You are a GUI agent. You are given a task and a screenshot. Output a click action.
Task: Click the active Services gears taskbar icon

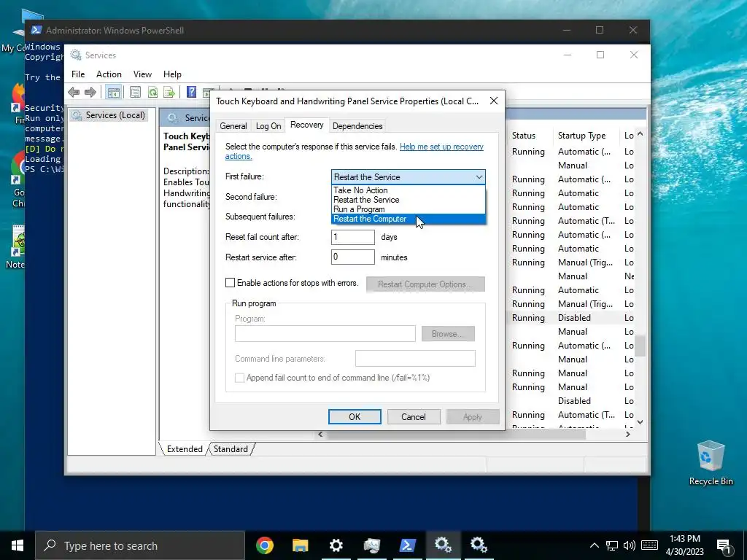click(443, 545)
